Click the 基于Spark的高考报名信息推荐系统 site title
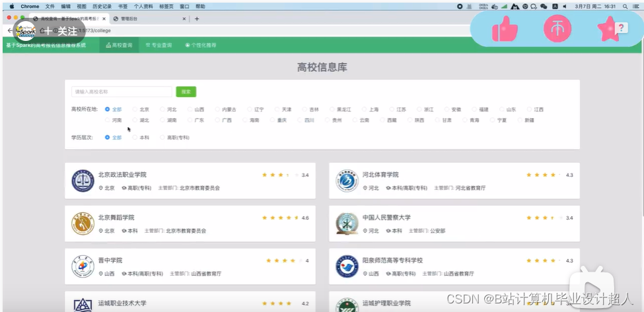This screenshot has width=644, height=312. [46, 45]
